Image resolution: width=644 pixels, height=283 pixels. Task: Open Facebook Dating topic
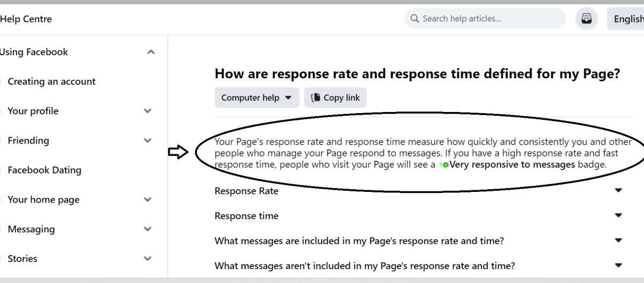(45, 170)
